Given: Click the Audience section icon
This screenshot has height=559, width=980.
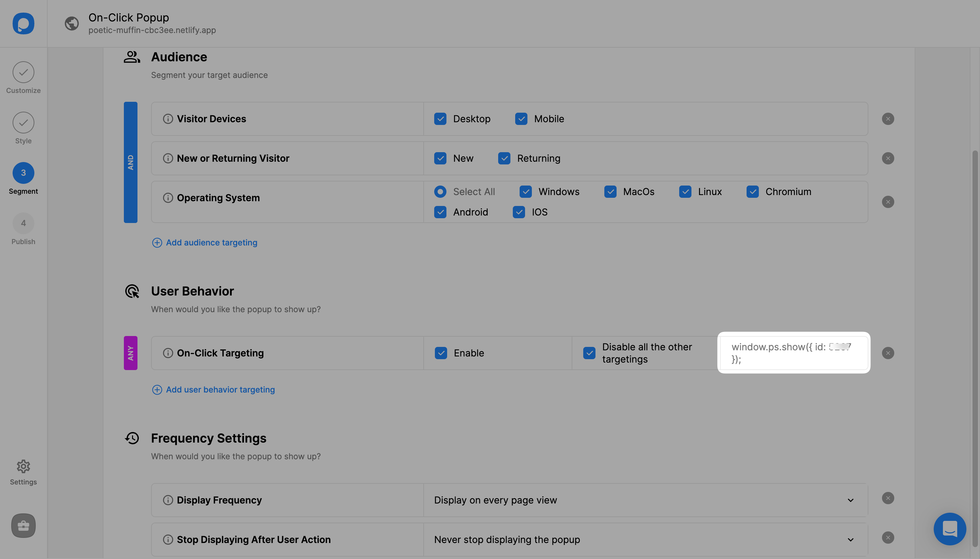Looking at the screenshot, I should point(132,57).
